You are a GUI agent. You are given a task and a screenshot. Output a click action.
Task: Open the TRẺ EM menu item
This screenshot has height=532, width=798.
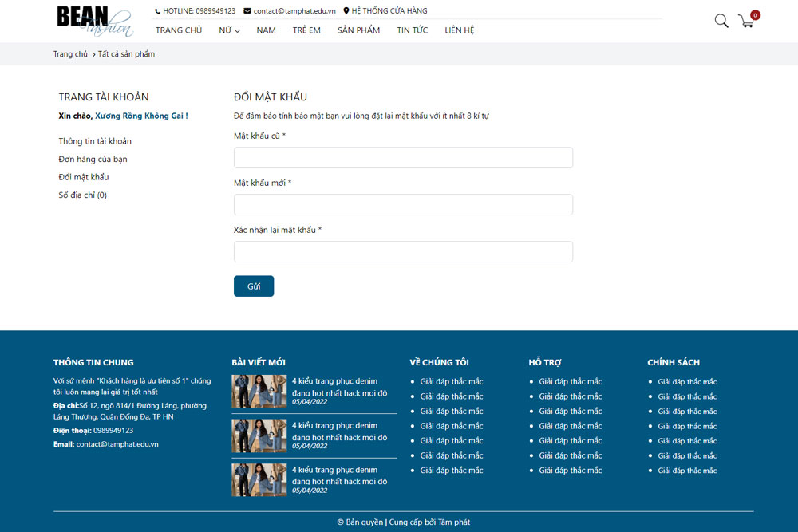(306, 30)
